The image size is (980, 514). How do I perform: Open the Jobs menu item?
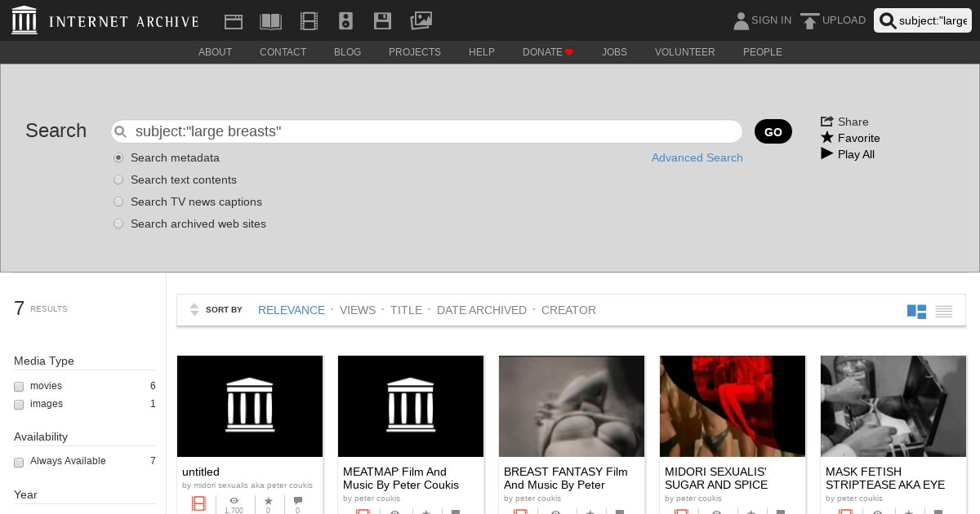click(x=614, y=52)
